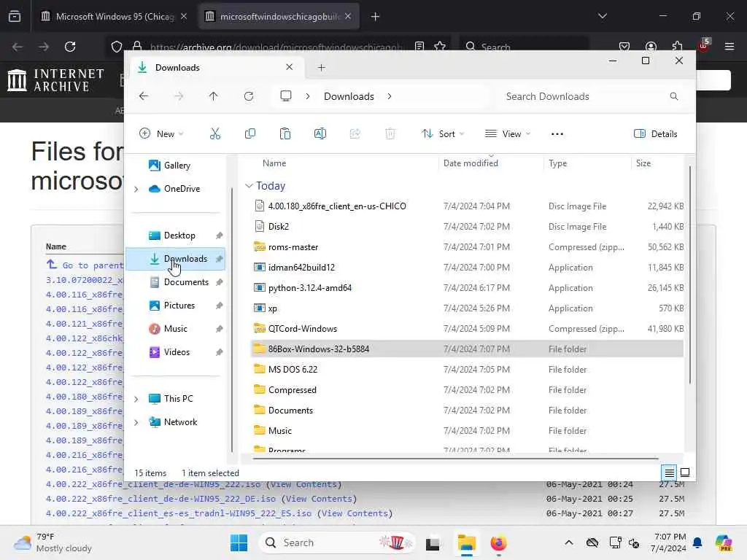Go back in File Explorer
The height and width of the screenshot is (560, 747).
click(x=144, y=96)
